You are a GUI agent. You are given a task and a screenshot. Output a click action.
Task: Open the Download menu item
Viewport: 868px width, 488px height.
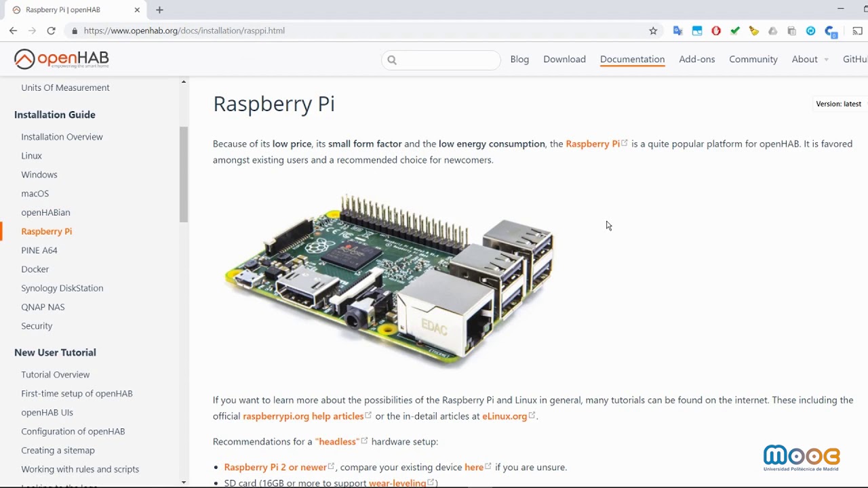(564, 59)
